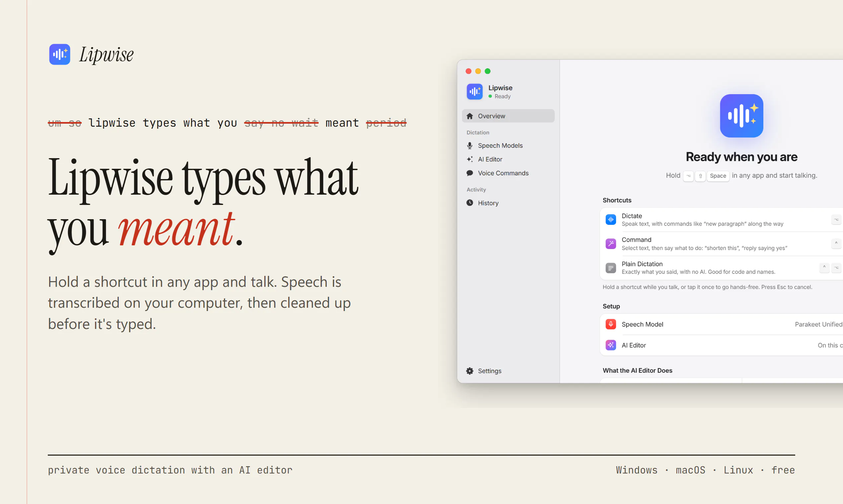Screen dimensions: 843x504
Task: Click the yellow minimize window button
Action: pyautogui.click(x=478, y=71)
